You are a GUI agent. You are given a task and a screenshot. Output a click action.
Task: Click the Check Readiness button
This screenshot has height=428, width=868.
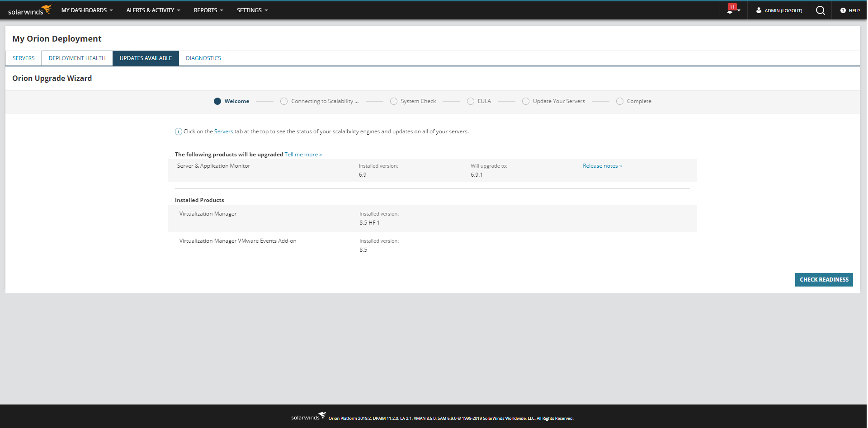coord(824,280)
